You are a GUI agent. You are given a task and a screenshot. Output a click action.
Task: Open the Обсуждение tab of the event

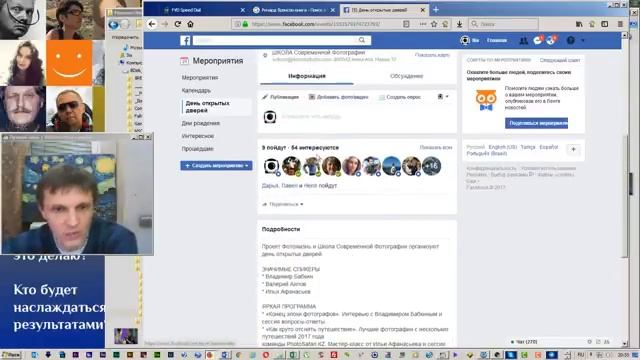[407, 76]
